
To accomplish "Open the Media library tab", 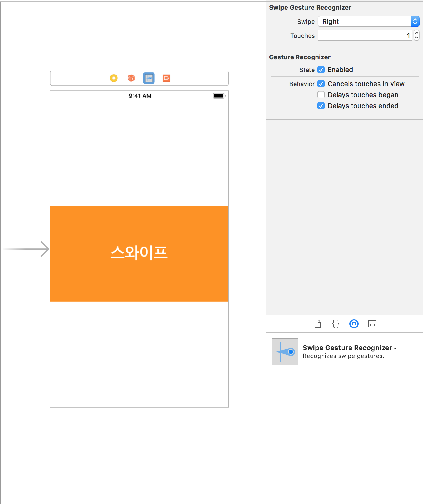I will [372, 324].
